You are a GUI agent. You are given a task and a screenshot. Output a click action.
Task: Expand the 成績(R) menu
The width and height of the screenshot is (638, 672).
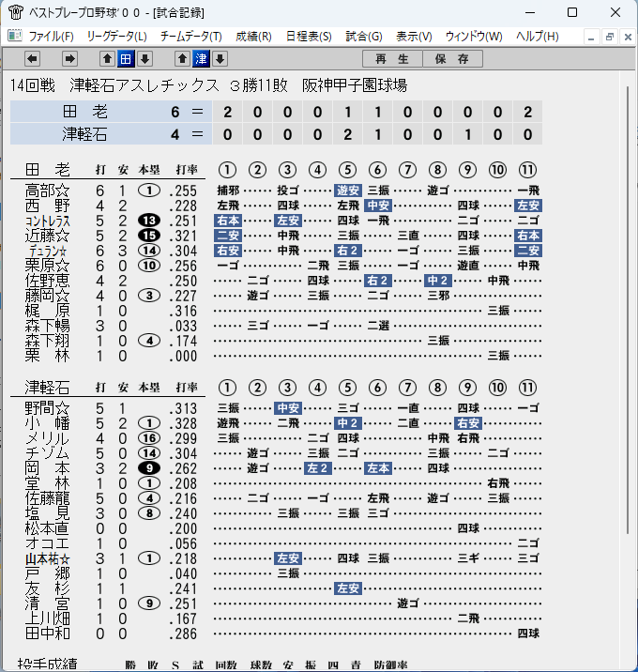point(253,37)
